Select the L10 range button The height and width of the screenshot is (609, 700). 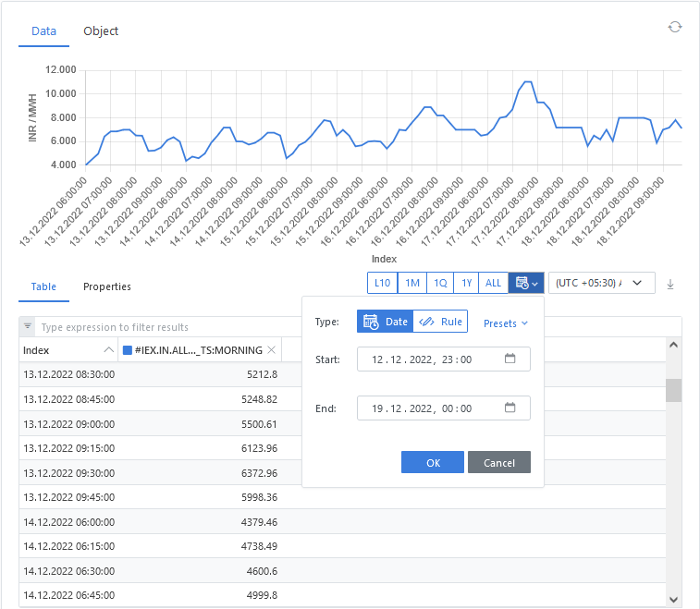(x=382, y=283)
